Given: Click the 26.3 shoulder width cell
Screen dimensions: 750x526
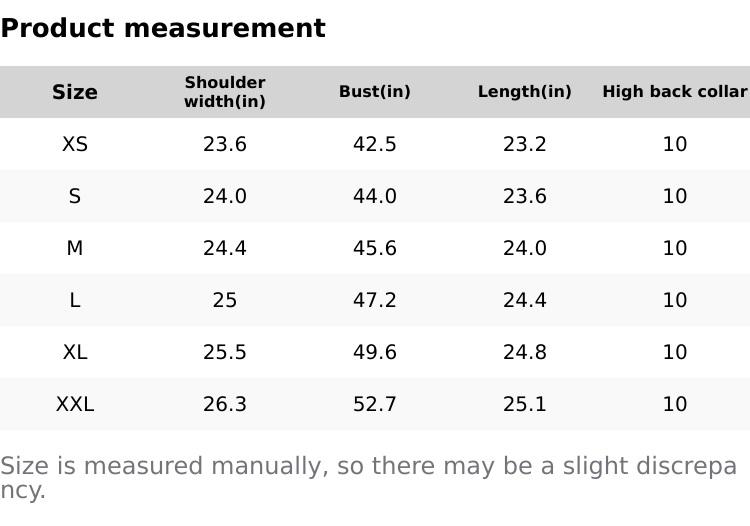Looking at the screenshot, I should point(225,404).
